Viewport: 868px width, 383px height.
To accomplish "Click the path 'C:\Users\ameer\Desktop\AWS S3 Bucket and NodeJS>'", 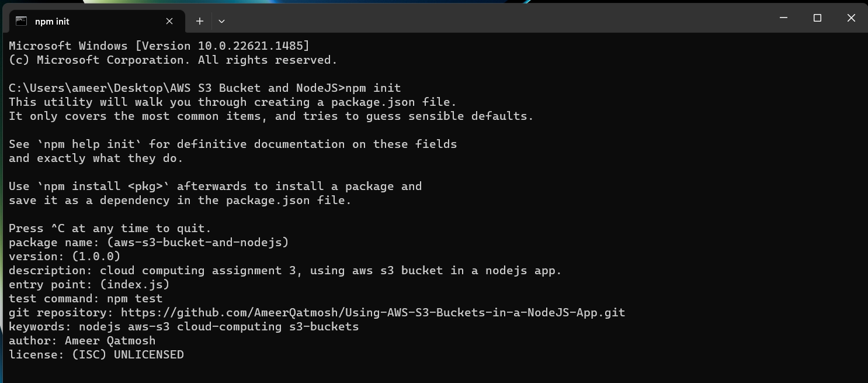I will 177,88.
